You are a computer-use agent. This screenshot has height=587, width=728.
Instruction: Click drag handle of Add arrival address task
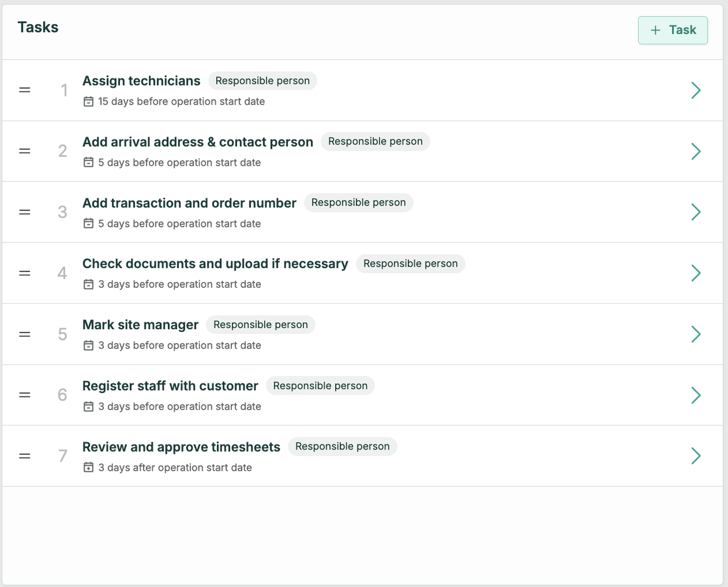pos(25,151)
